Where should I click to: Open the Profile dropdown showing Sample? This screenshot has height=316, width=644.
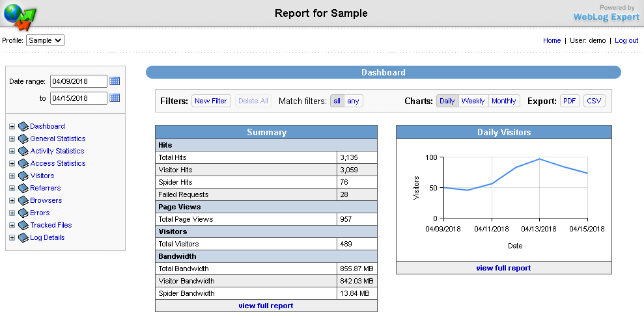point(45,40)
